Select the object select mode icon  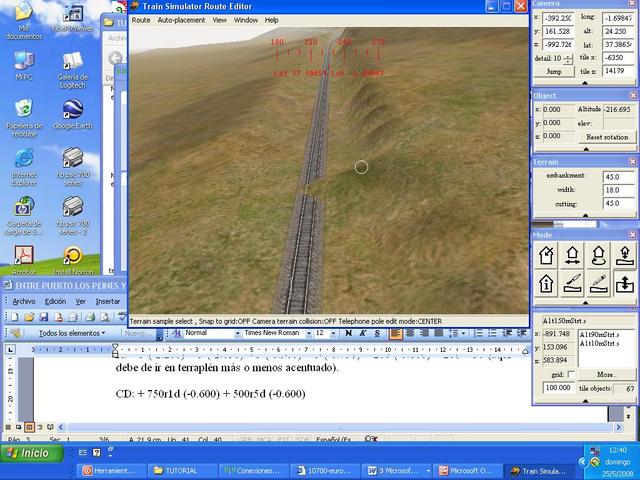[547, 255]
